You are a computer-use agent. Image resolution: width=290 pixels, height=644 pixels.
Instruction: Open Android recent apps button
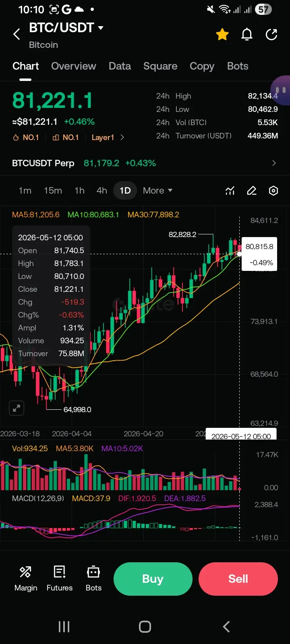point(64,627)
